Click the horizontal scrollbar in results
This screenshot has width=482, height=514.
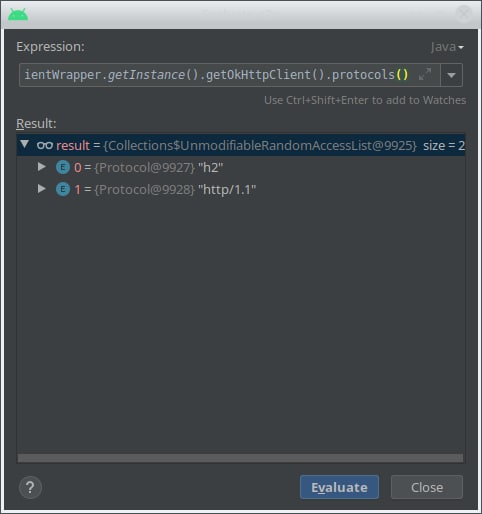pos(240,458)
